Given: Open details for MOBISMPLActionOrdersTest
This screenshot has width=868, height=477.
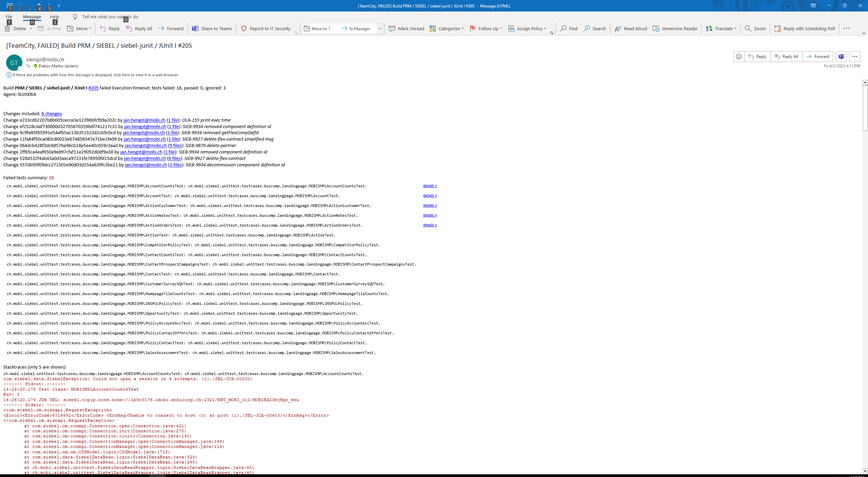Looking at the screenshot, I should 430,225.
